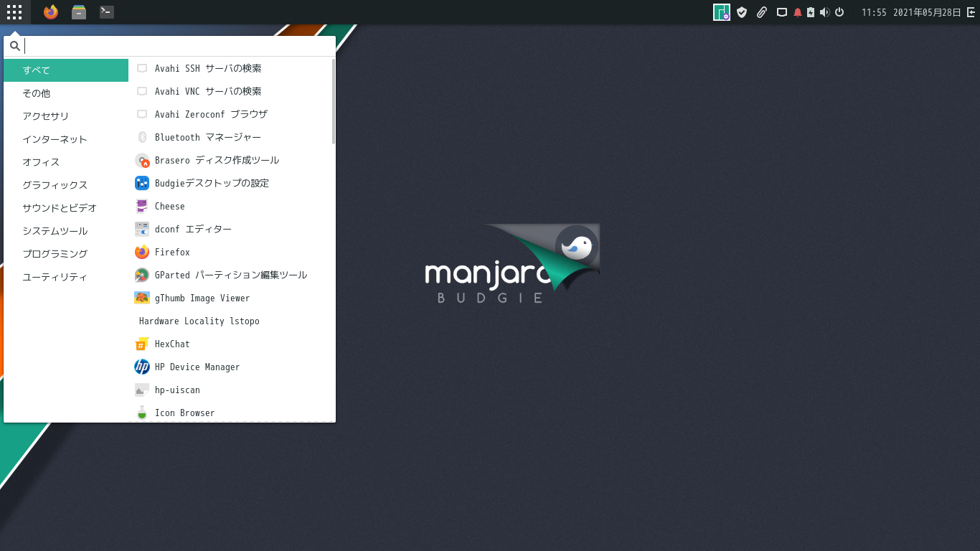Open the application menu grid button
Image resolution: width=980 pixels, height=551 pixels.
14,12
